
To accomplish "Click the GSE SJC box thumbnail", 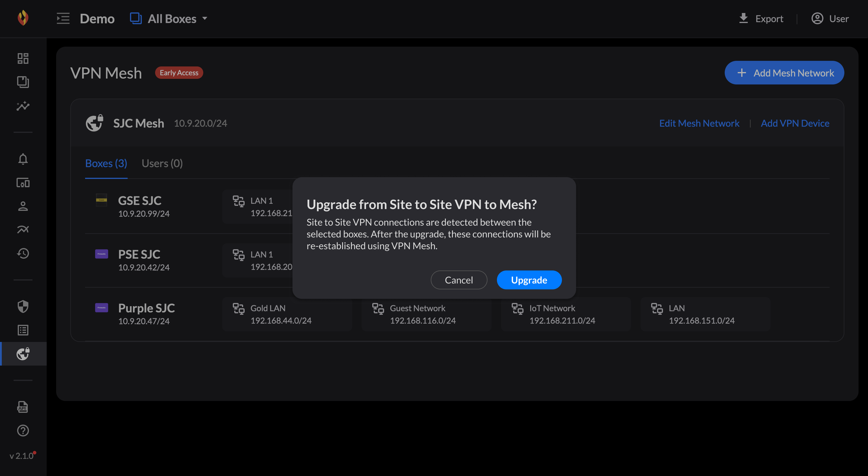I will coord(101,200).
